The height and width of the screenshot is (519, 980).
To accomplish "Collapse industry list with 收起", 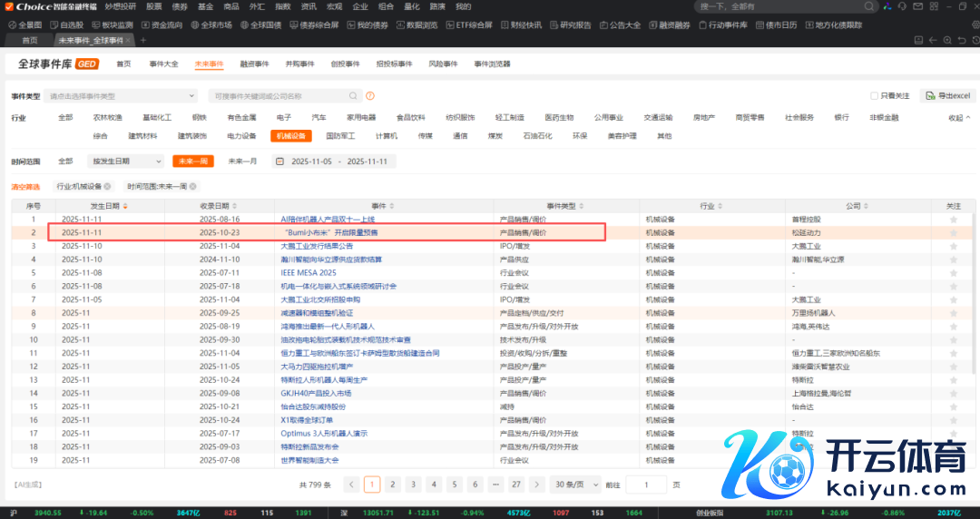I will tap(958, 117).
